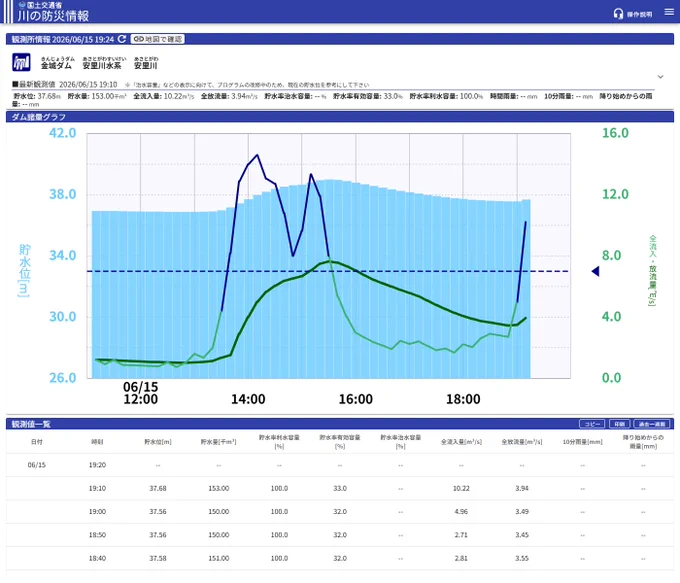Click the 18:50 time cell in table
Image resolution: width=680 pixels, height=583 pixels.
[x=97, y=535]
